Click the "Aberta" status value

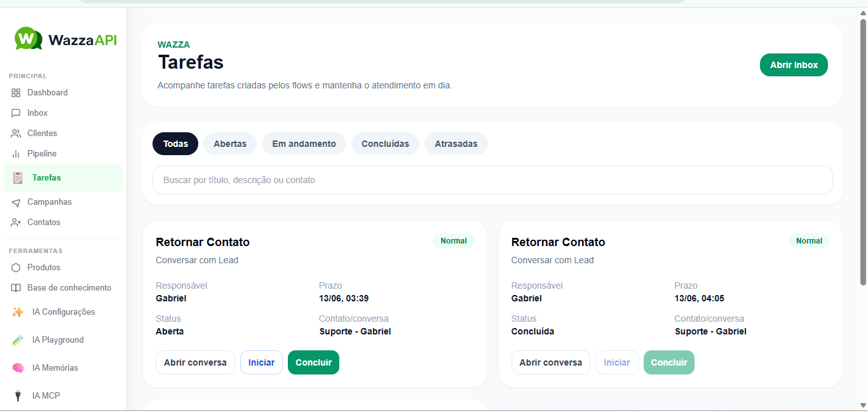[x=170, y=331]
